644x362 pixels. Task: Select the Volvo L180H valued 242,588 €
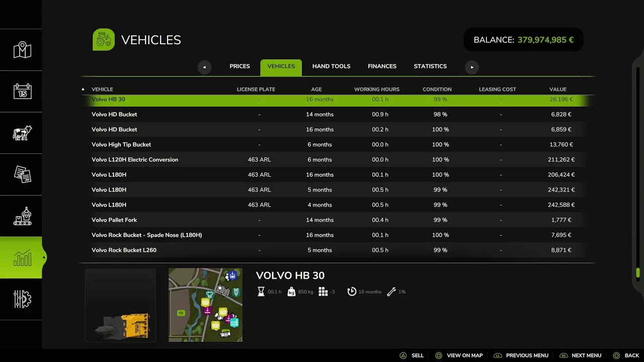(338, 205)
